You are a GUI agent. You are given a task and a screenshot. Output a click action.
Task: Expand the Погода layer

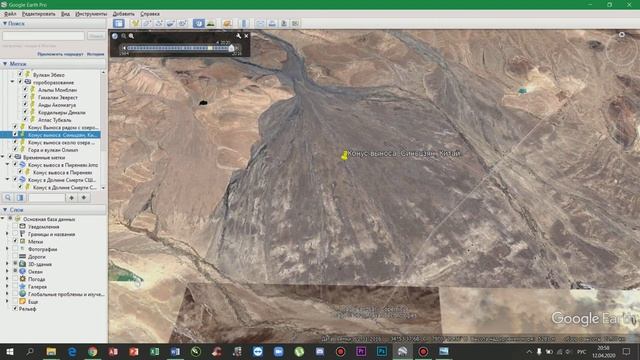click(x=7, y=279)
